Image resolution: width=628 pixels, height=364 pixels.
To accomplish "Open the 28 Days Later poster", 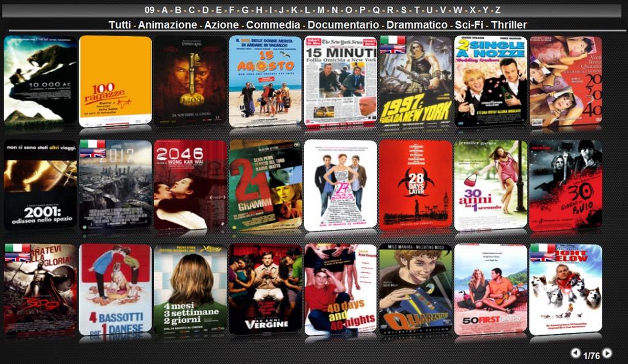I will pyautogui.click(x=415, y=185).
